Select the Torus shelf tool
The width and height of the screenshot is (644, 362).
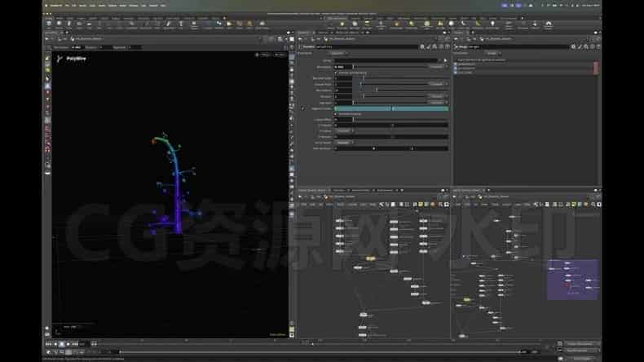click(79, 24)
